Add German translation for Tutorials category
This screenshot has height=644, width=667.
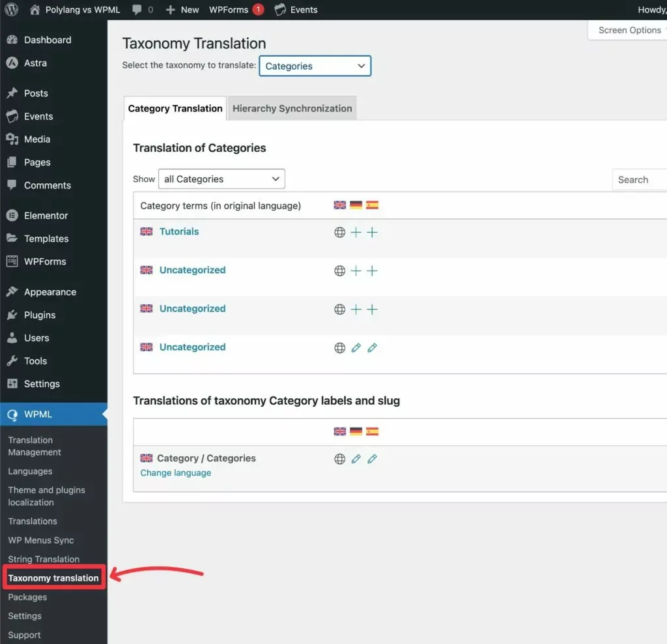click(x=356, y=233)
